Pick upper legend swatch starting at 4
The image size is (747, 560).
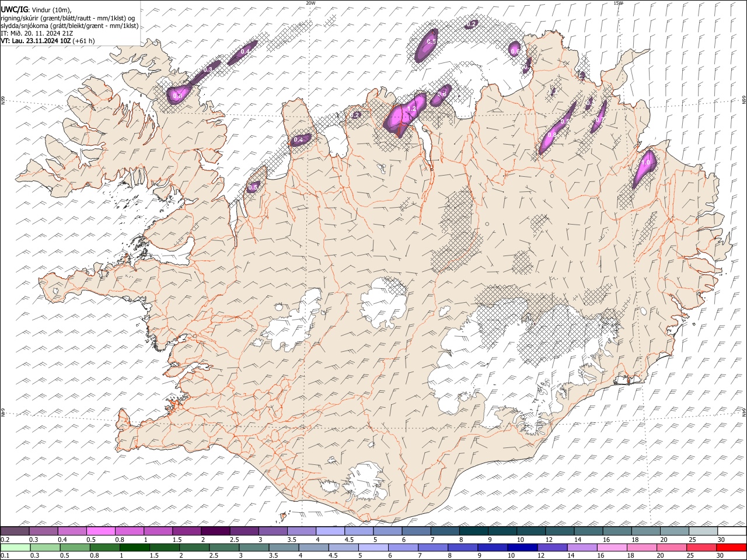pyautogui.click(x=330, y=531)
